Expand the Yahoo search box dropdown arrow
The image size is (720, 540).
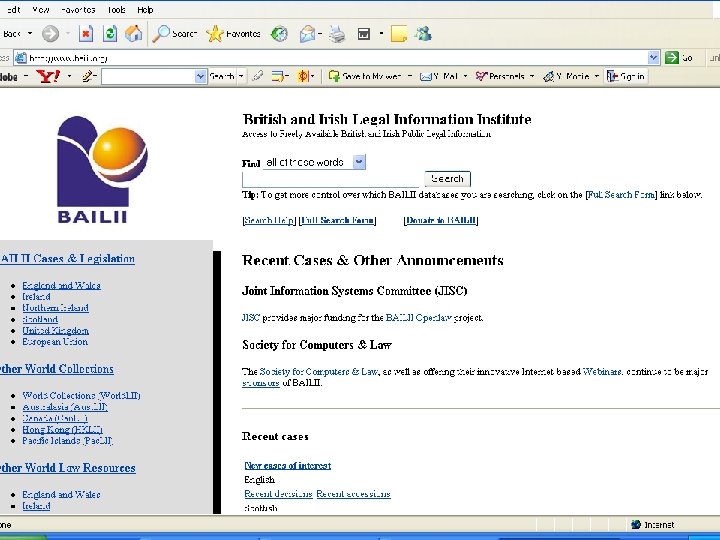[200, 76]
